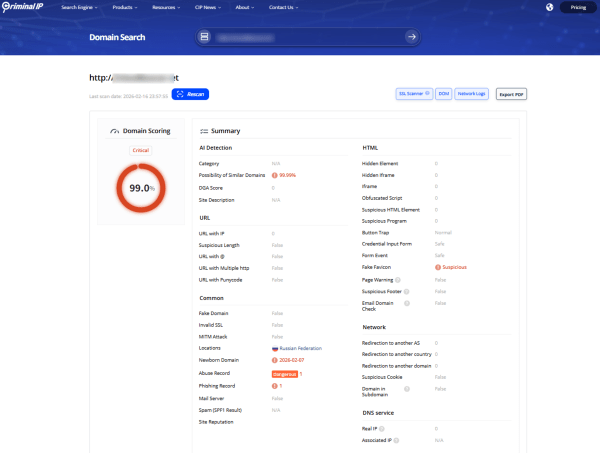Click the URL with Punycode label
This screenshot has width=600, height=453.
pyautogui.click(x=220, y=280)
